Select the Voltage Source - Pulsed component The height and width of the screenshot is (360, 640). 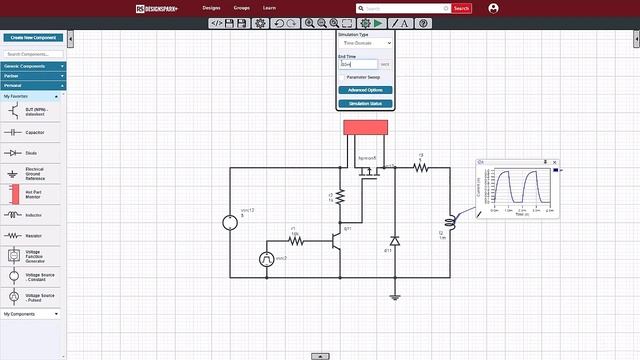click(31, 297)
